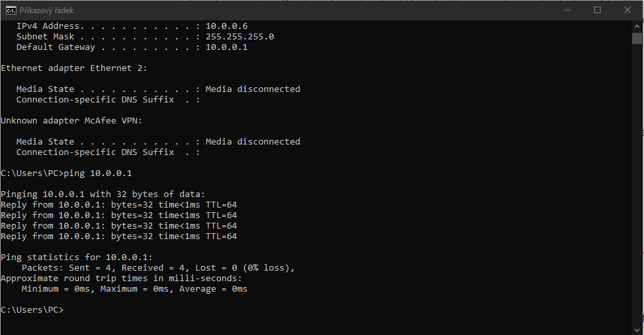Close the Příkazový řádek window

[627, 11]
